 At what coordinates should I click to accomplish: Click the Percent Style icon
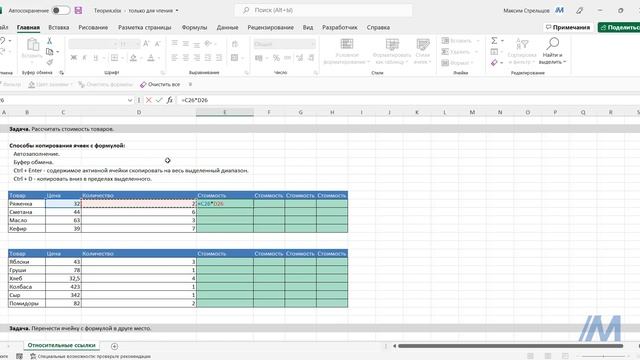coord(276,58)
